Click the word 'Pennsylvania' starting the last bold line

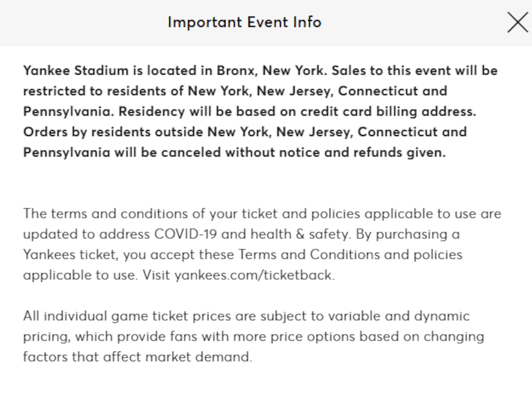pos(66,153)
